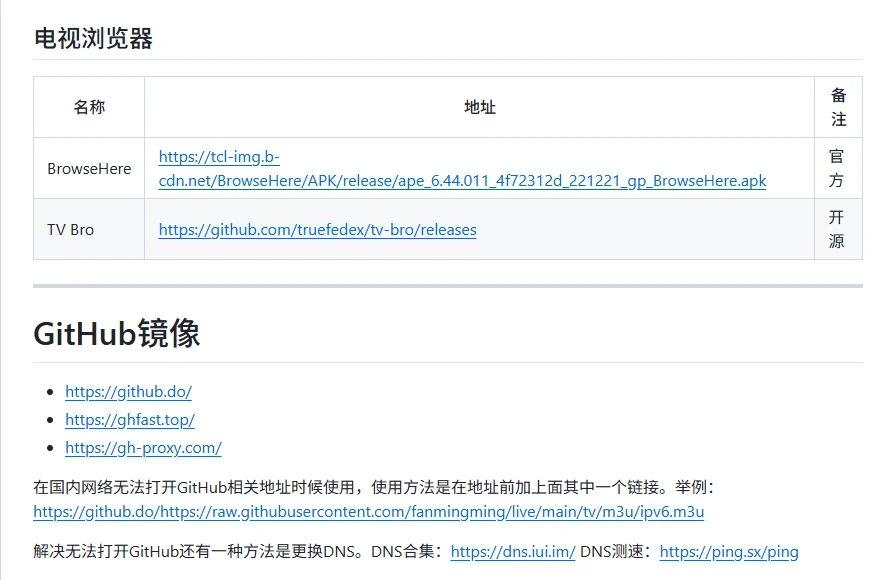Visit the github.do mirror link
Viewport: 882px width, 580px height.
pyautogui.click(x=128, y=392)
